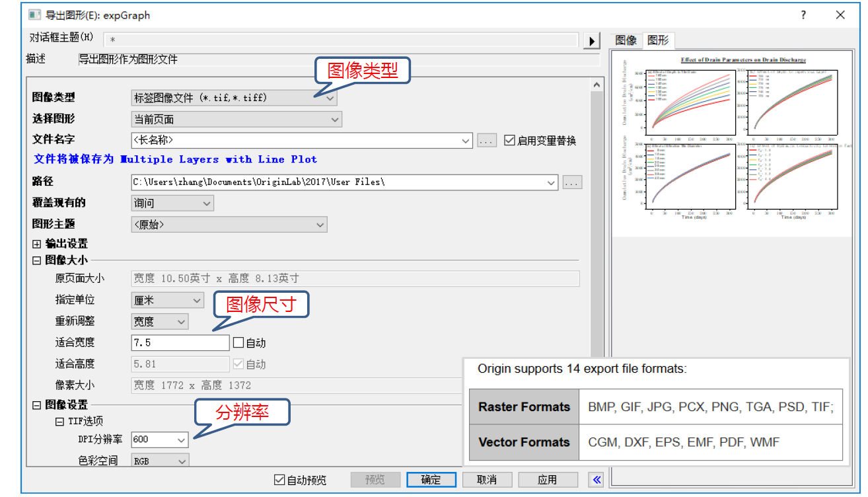Toggle the 启用变量替换 checkbox
The width and height of the screenshot is (868, 497).
click(509, 141)
